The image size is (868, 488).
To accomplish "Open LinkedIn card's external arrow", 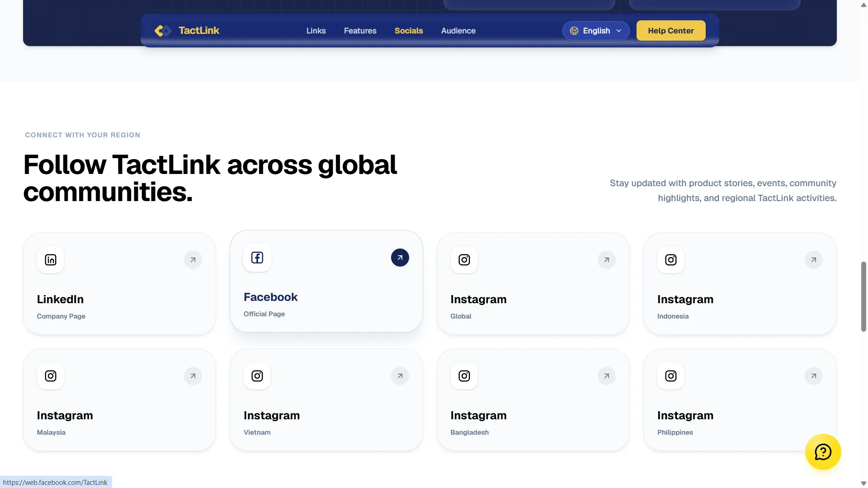I will click(193, 260).
